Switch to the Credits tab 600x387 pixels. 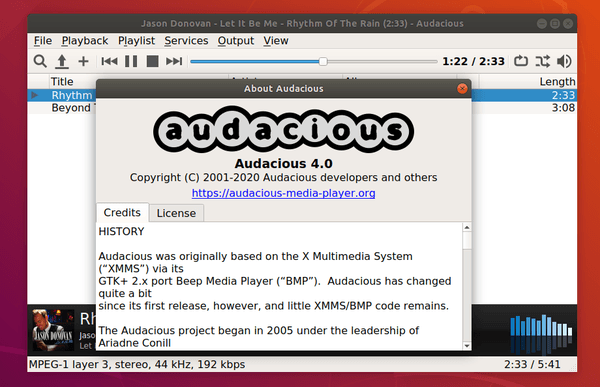click(122, 212)
